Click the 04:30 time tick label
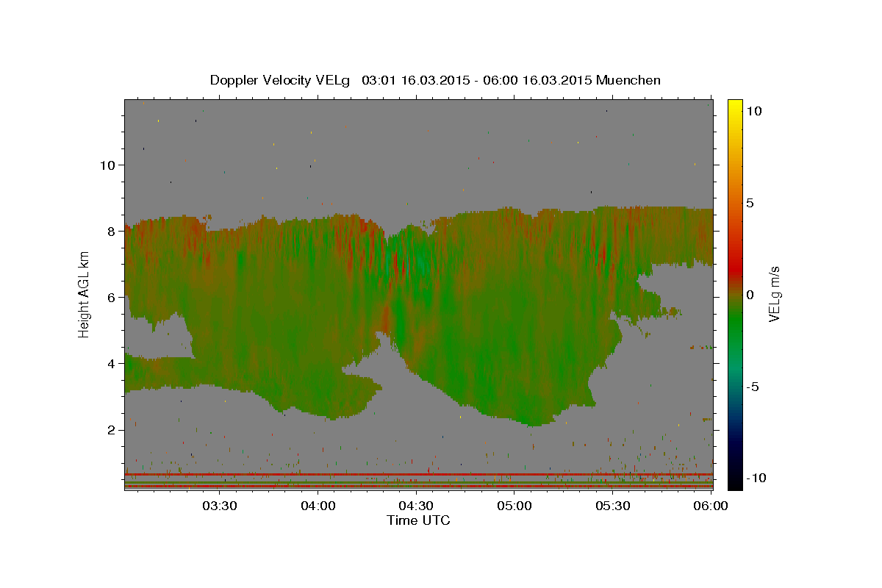The width and height of the screenshot is (882, 588). 416,506
